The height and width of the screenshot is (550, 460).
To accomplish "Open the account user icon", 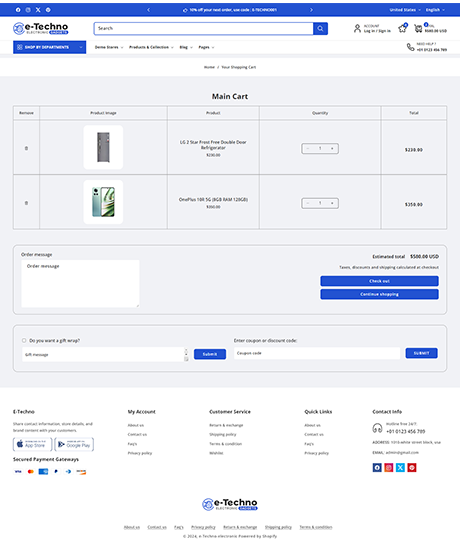I will tap(357, 28).
